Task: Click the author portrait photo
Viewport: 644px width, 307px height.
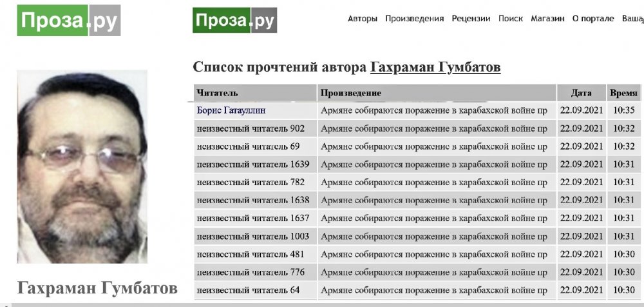Action: [82, 166]
